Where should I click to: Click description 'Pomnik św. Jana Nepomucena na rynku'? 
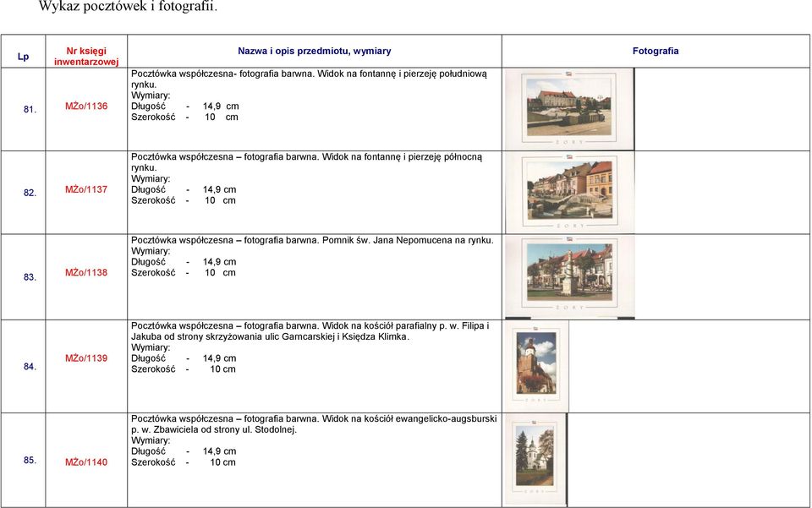[312, 240]
